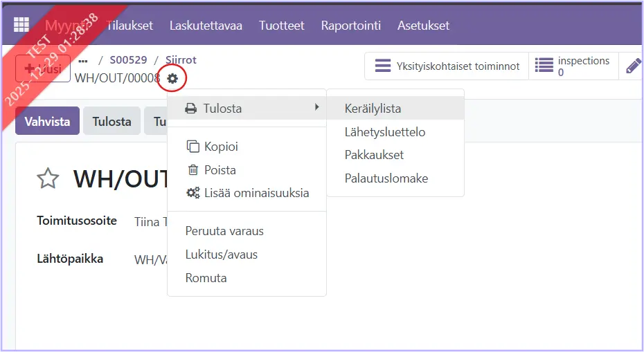Viewport: 644px width, 352px height.
Task: Expand the Tulosta submenu arrow
Action: 317,108
